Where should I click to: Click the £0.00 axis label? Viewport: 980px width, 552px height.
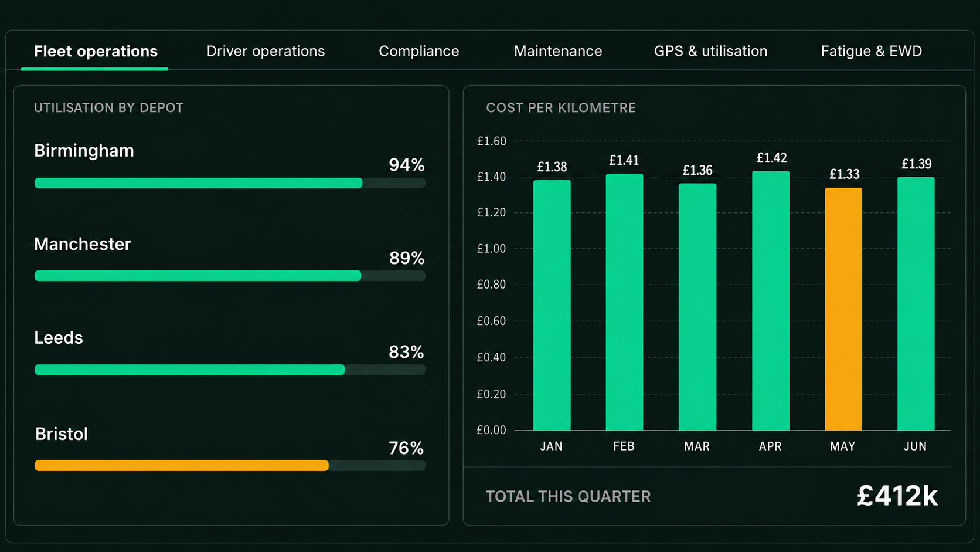click(x=492, y=430)
